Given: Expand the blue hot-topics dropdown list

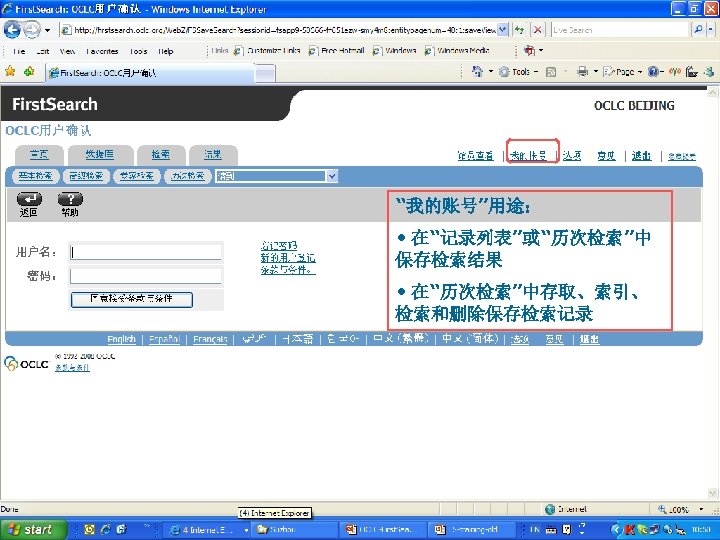Looking at the screenshot, I should click(332, 176).
